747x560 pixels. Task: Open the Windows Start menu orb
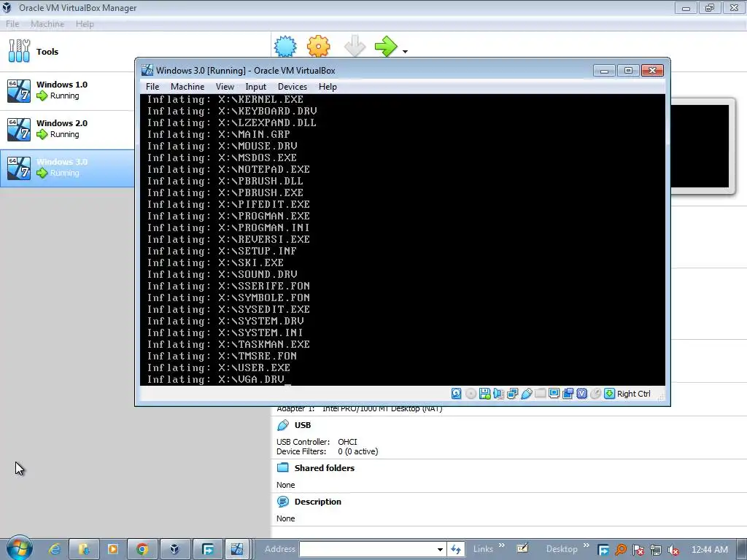pos(19,548)
